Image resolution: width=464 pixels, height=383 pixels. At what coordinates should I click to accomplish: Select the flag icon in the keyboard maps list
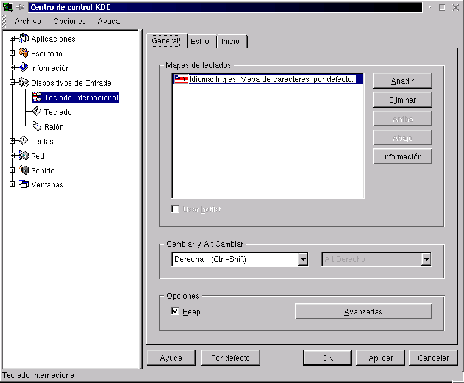pyautogui.click(x=181, y=79)
